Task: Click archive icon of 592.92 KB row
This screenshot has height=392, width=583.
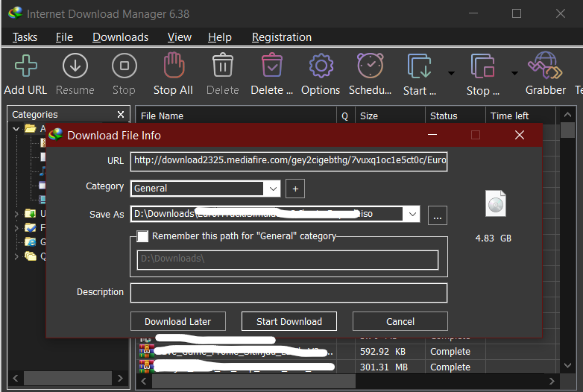Action: point(146,351)
